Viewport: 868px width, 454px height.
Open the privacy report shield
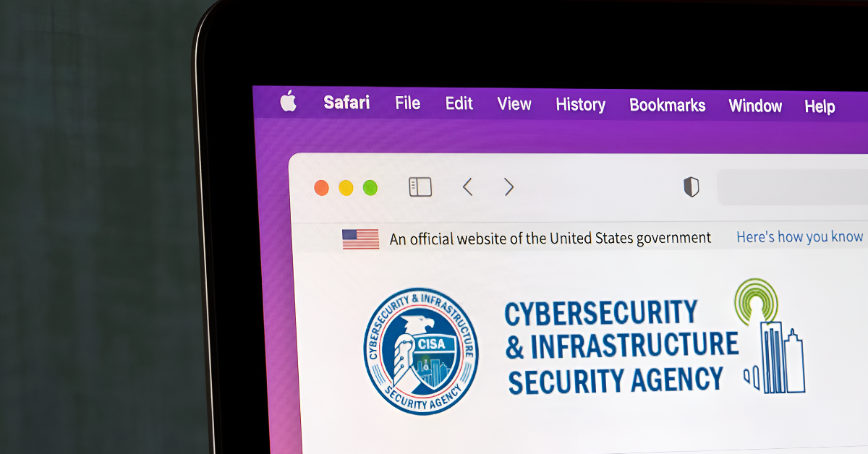tap(692, 187)
